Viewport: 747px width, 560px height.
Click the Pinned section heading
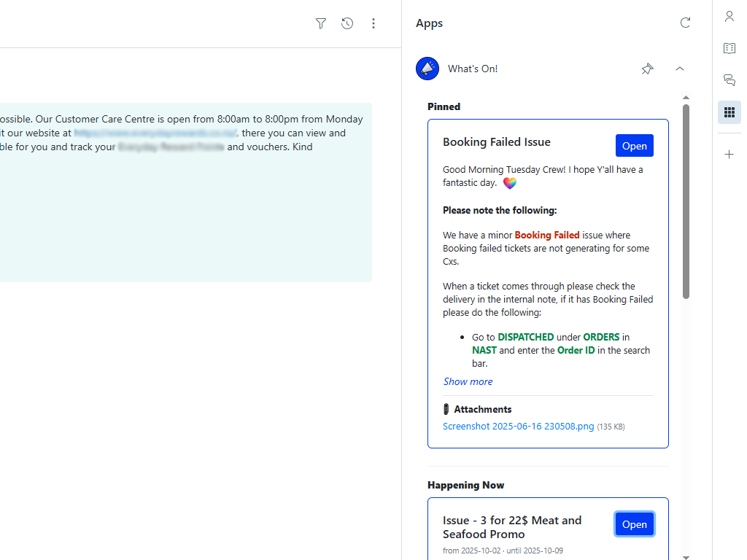444,106
